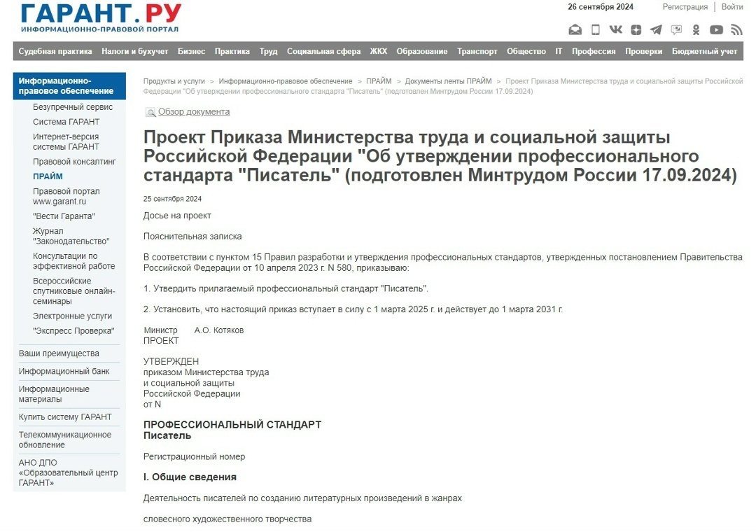Open Информационно-правовое обеспечение sidebar header
This screenshot has width=756, height=532.
pyautogui.click(x=69, y=86)
